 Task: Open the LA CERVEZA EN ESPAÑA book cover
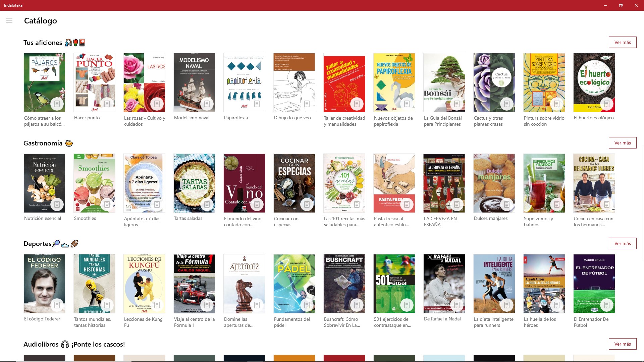coord(444,183)
